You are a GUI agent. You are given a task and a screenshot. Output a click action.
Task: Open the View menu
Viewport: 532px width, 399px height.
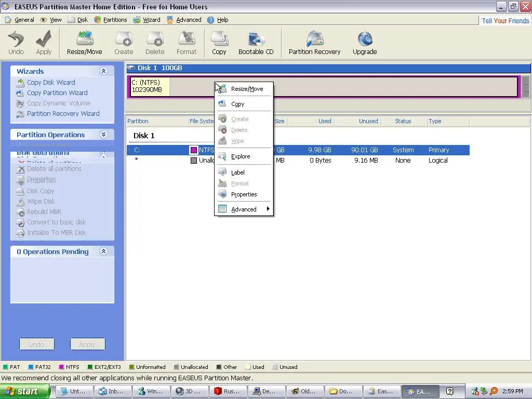point(51,20)
